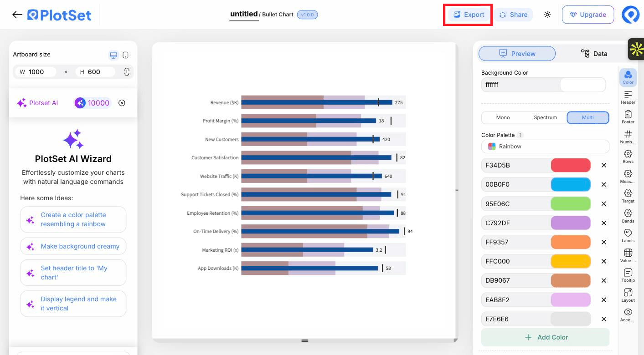Open the Rainbow color palette dropdown

click(545, 147)
